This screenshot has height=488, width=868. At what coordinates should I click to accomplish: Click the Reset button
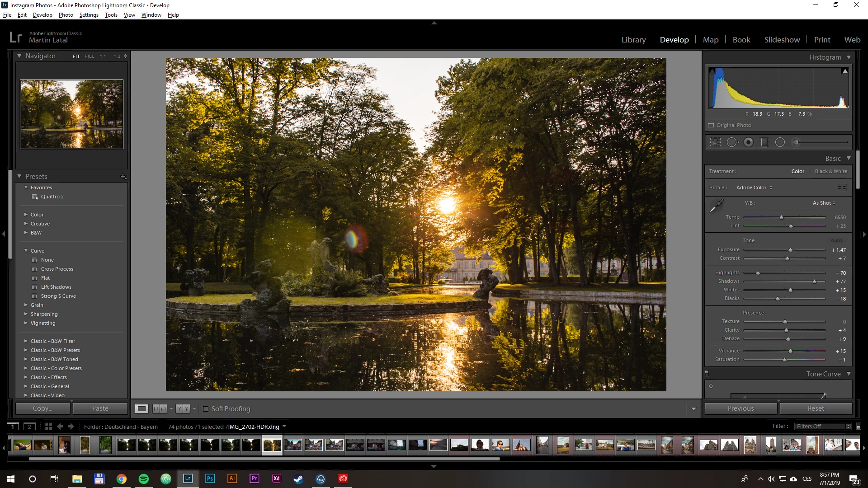click(816, 408)
